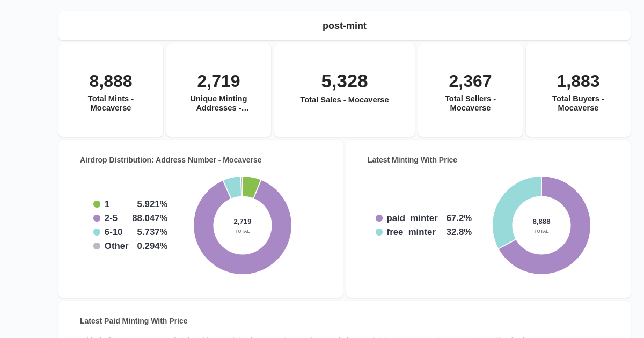Click the green dot beside legend '1'
Viewport: 644px width, 338px height.
click(97, 204)
